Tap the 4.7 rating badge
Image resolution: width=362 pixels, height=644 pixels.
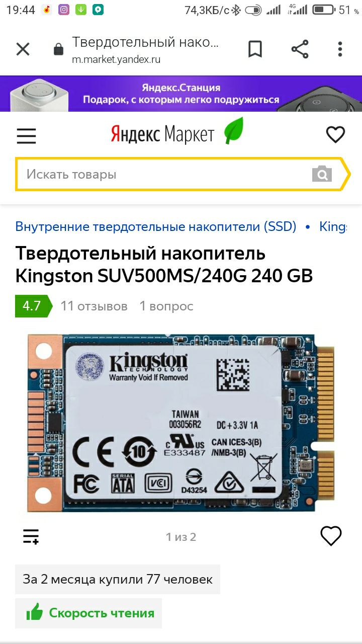click(x=33, y=306)
